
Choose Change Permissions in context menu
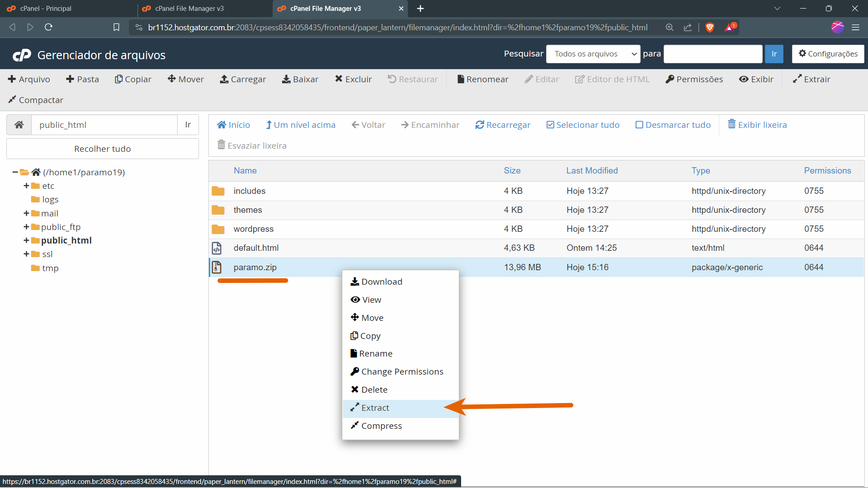(x=401, y=372)
